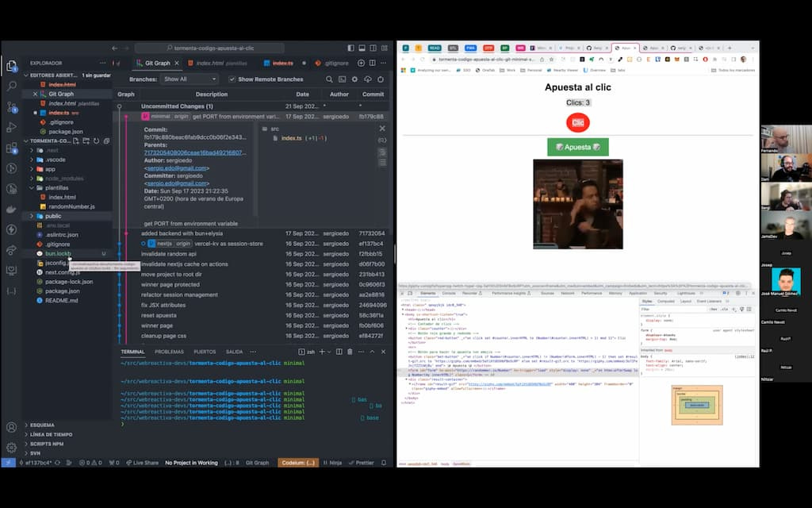Open the Salida panel tab
Viewport: 812px width, 508px height.
pos(234,352)
